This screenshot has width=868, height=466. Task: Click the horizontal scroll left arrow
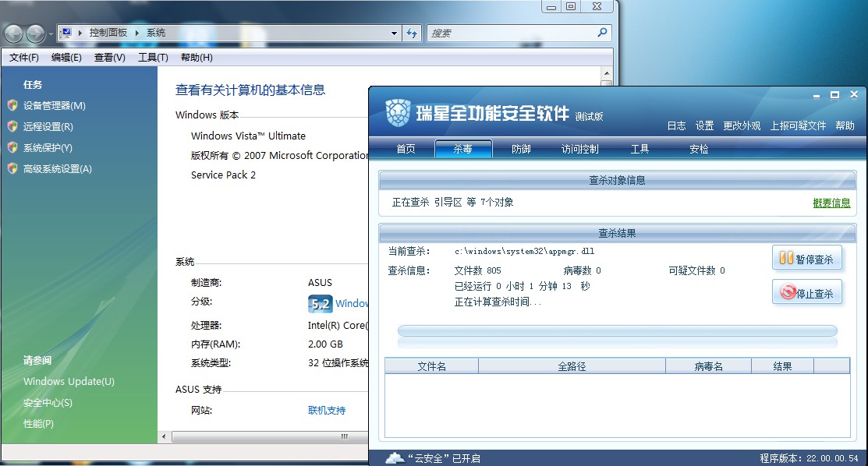pos(164,436)
